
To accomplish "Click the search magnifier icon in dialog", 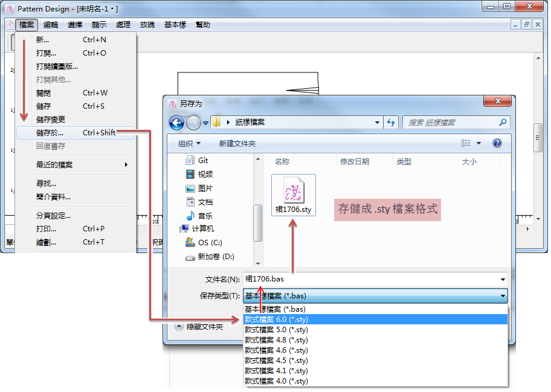I will tap(503, 123).
